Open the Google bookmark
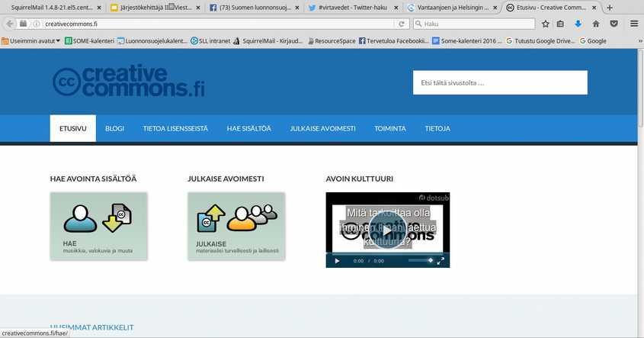This screenshot has width=644, height=338. pyautogui.click(x=593, y=40)
